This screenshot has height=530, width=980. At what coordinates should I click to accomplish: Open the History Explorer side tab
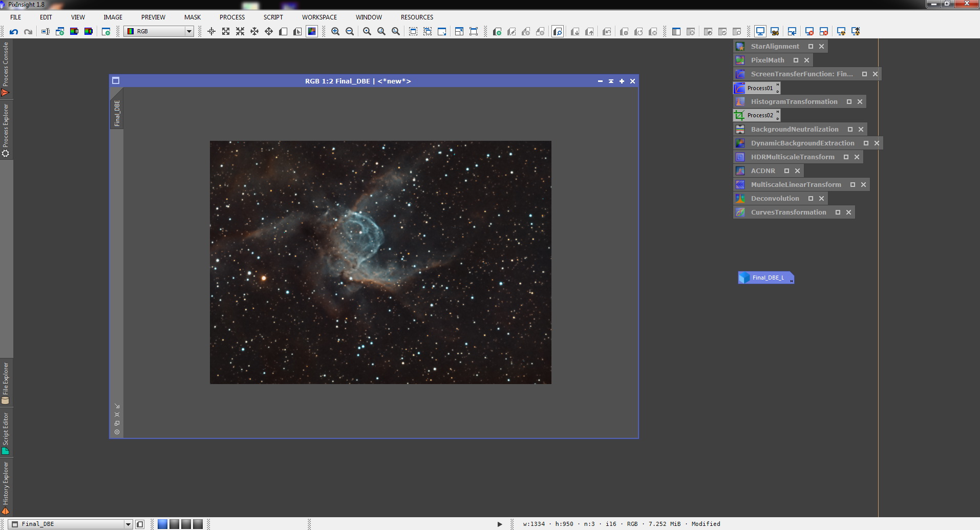pyautogui.click(x=6, y=487)
